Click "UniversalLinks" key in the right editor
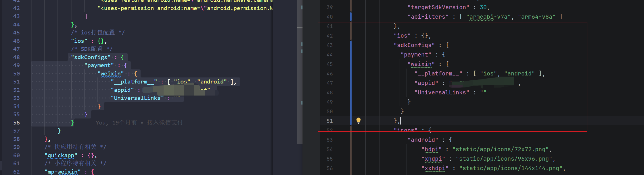 point(442,92)
